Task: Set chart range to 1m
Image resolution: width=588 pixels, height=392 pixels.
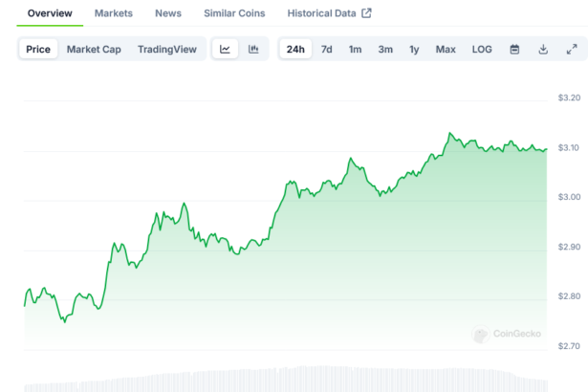Action: tap(355, 49)
